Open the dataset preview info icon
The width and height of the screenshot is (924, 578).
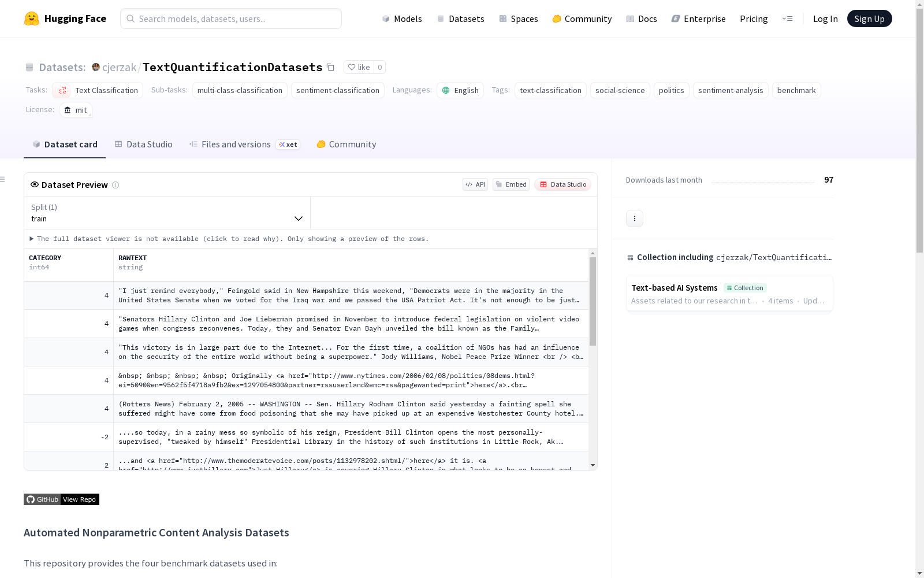click(x=115, y=185)
